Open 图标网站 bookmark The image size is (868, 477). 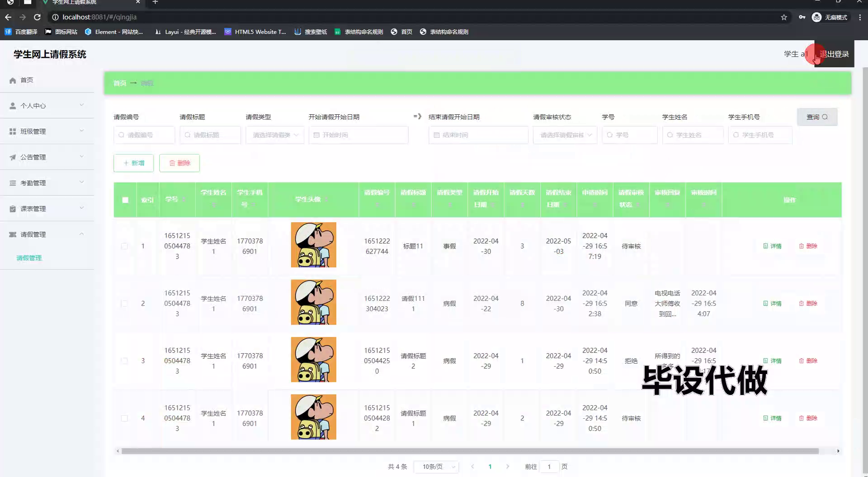pos(61,32)
